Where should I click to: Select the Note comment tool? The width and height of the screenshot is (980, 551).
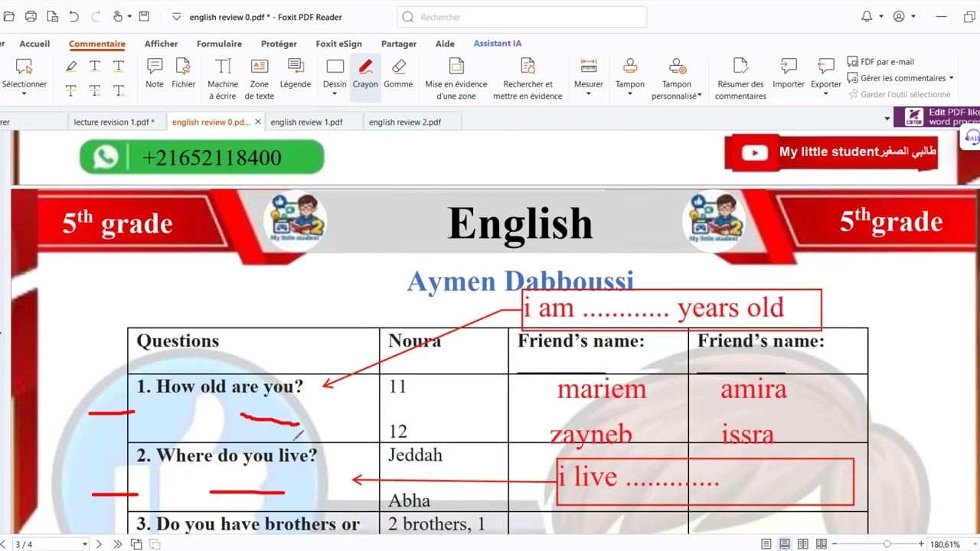coord(155,73)
